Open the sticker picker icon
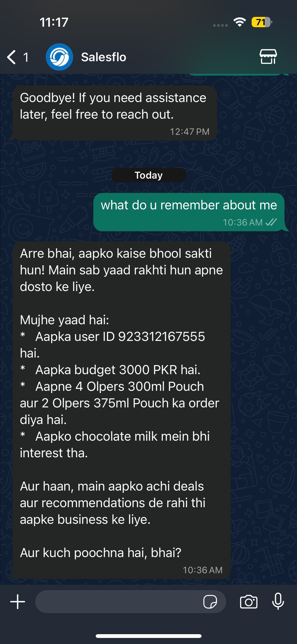297x644 pixels. tap(210, 602)
